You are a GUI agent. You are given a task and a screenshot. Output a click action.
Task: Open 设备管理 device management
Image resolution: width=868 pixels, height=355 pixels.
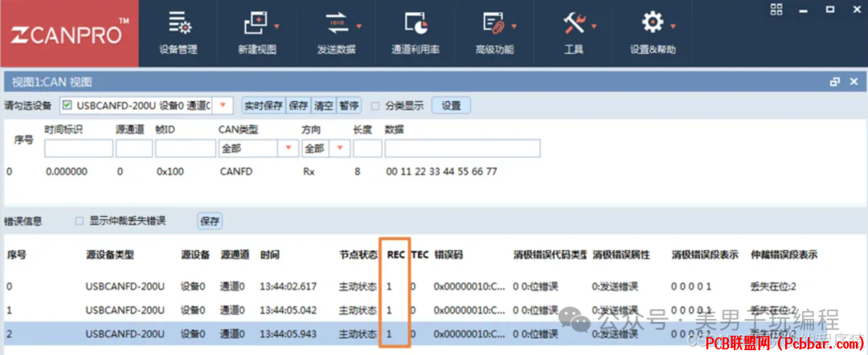[178, 33]
